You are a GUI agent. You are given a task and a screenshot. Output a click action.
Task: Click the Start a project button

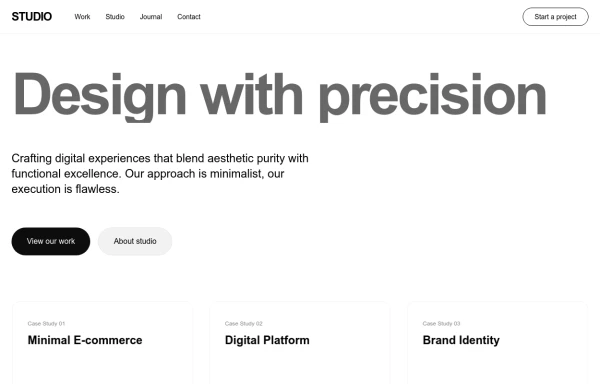pos(555,17)
